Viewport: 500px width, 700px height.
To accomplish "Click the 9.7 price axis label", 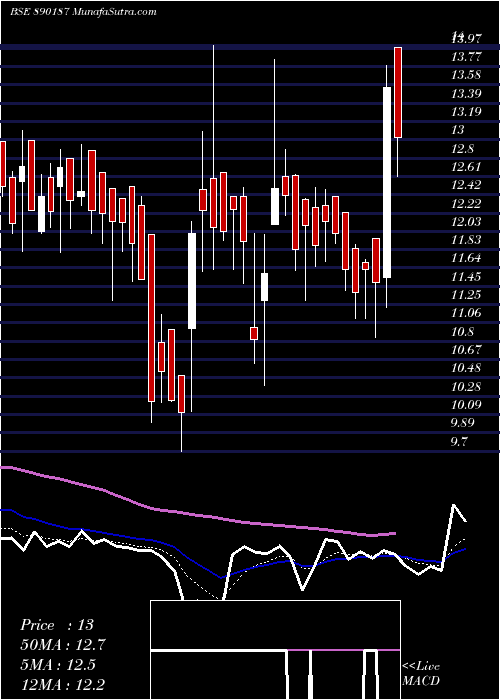I will (459, 442).
